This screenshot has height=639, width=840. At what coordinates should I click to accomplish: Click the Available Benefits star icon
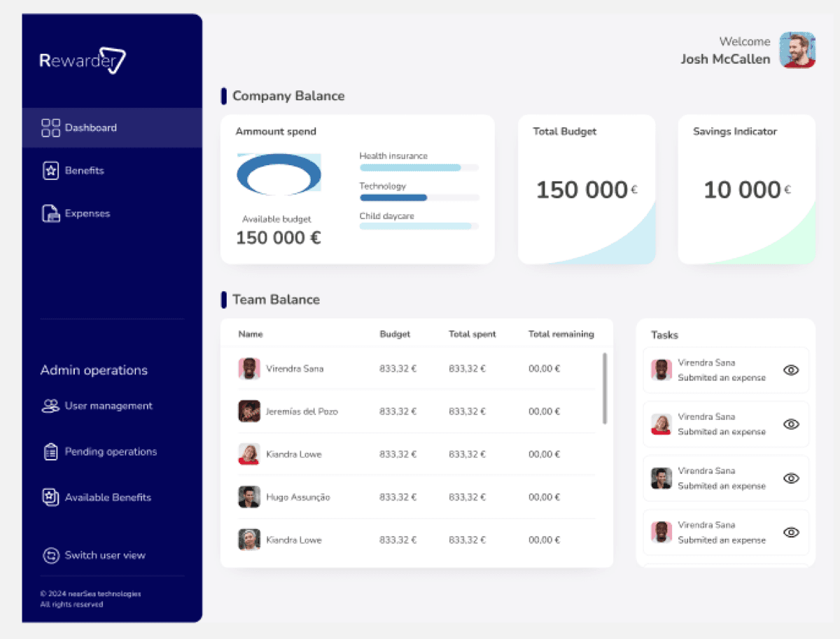click(x=50, y=498)
